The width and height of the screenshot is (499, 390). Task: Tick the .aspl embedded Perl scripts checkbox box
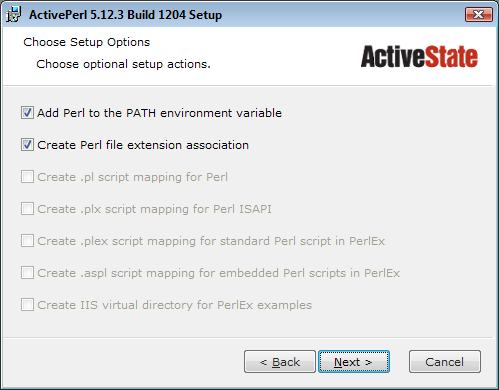pos(27,273)
